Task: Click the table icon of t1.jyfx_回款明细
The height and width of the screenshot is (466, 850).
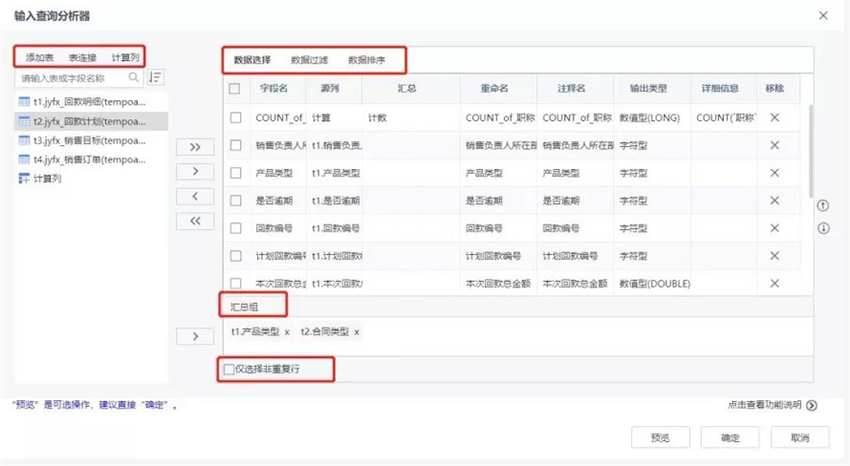Action: point(24,102)
